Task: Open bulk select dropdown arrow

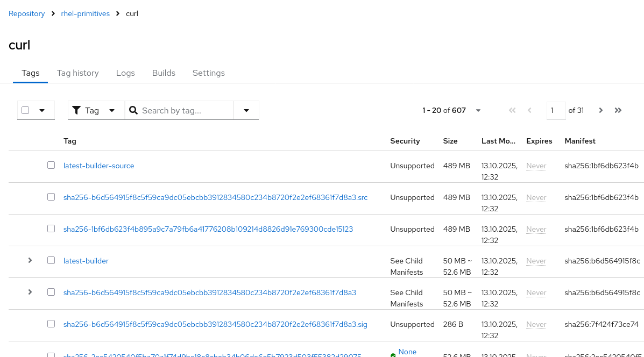Action: pos(42,110)
